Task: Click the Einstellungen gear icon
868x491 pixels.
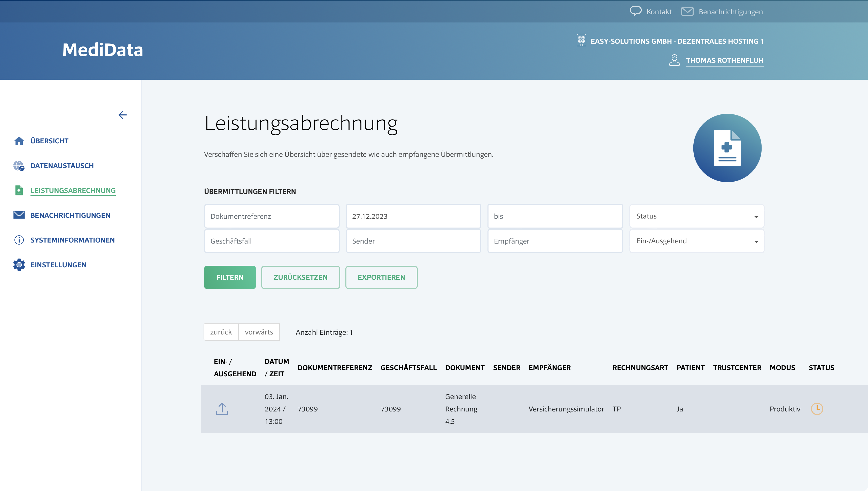Action: coord(19,265)
